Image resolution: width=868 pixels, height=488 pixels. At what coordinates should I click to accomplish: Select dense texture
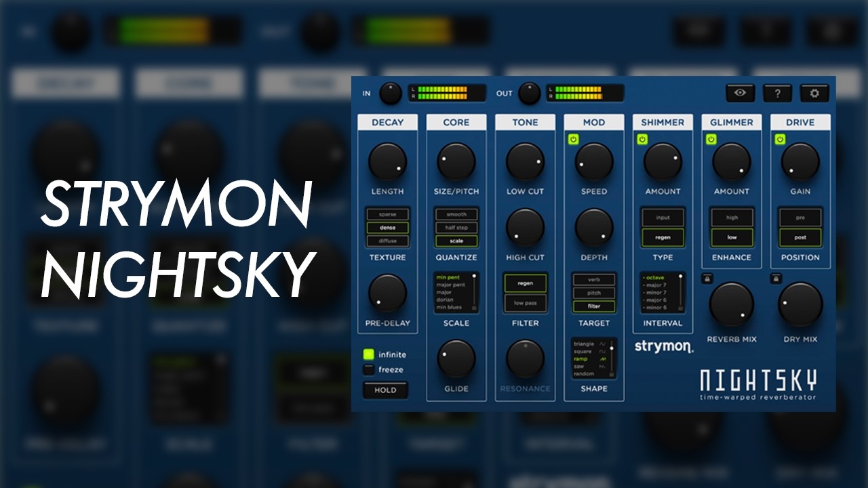(x=388, y=228)
